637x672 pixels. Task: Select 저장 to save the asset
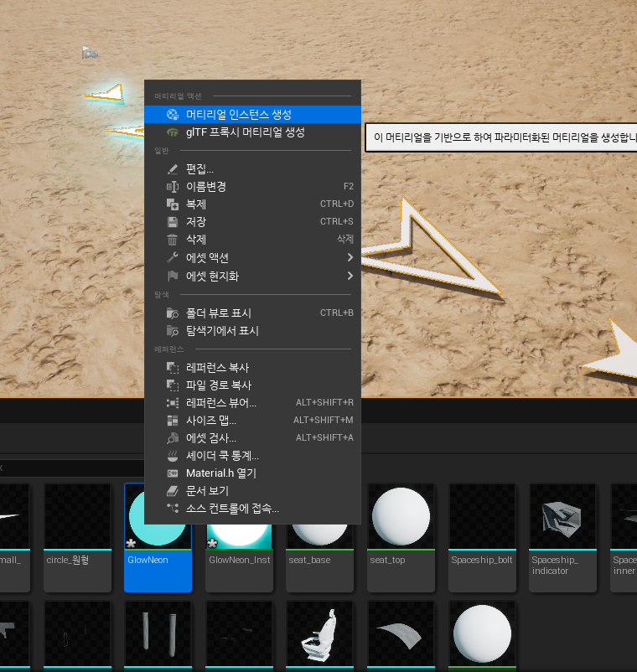[x=252, y=222]
